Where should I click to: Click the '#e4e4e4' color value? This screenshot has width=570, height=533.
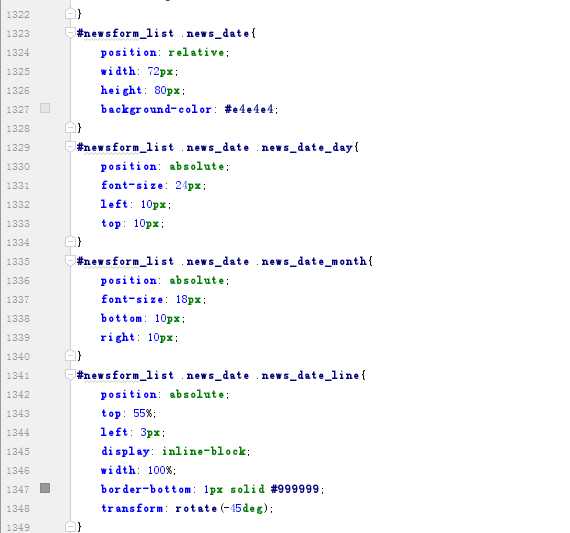click(249, 109)
